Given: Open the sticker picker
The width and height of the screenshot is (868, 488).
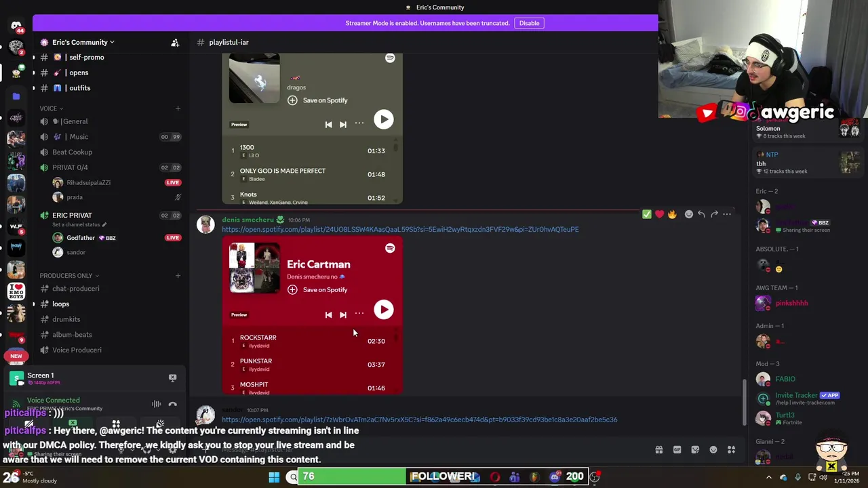Looking at the screenshot, I should pos(695,450).
